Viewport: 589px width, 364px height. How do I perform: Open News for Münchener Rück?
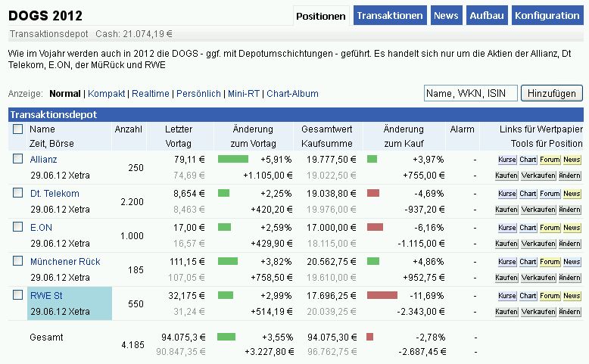pyautogui.click(x=572, y=262)
